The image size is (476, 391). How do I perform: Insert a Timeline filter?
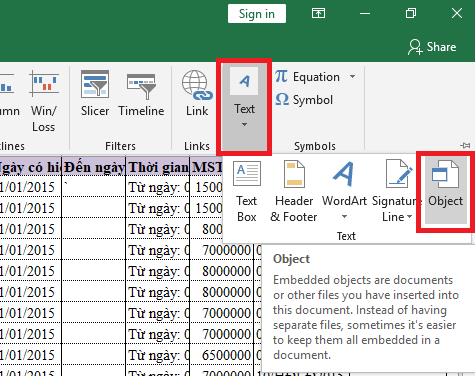coord(141,94)
